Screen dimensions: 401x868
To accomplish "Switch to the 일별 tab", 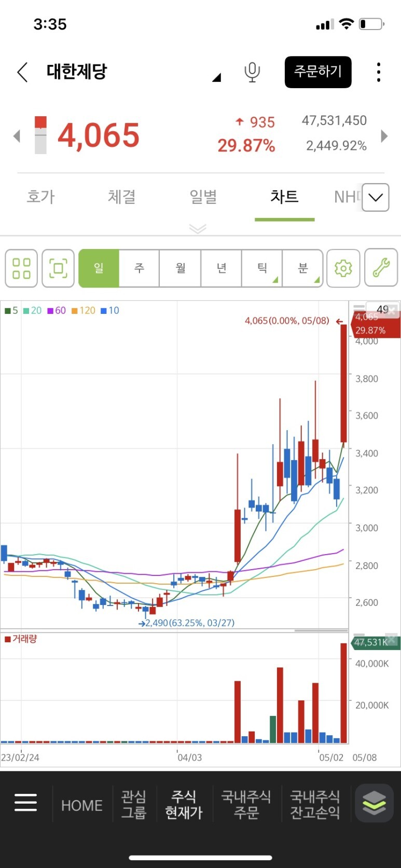I will pyautogui.click(x=203, y=197).
